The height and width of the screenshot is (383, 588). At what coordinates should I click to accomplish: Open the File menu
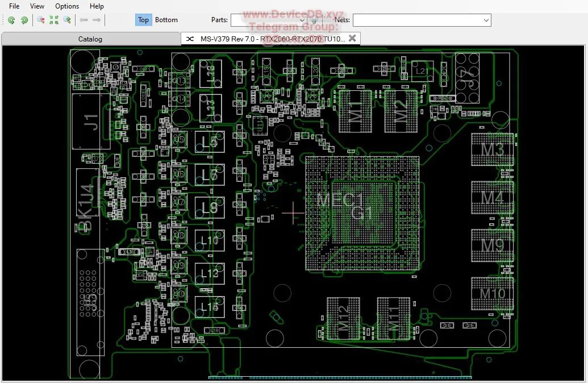pos(14,6)
